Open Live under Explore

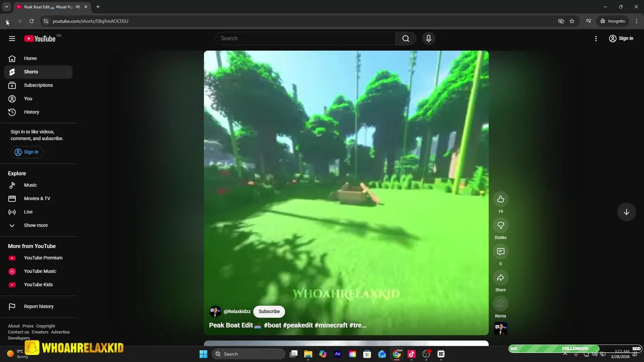coord(38,212)
